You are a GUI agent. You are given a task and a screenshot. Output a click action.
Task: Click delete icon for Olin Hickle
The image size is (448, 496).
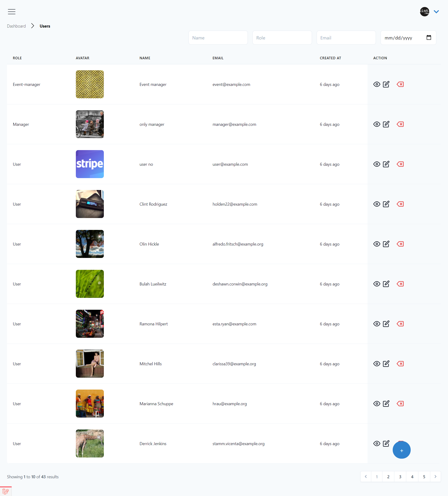[400, 244]
